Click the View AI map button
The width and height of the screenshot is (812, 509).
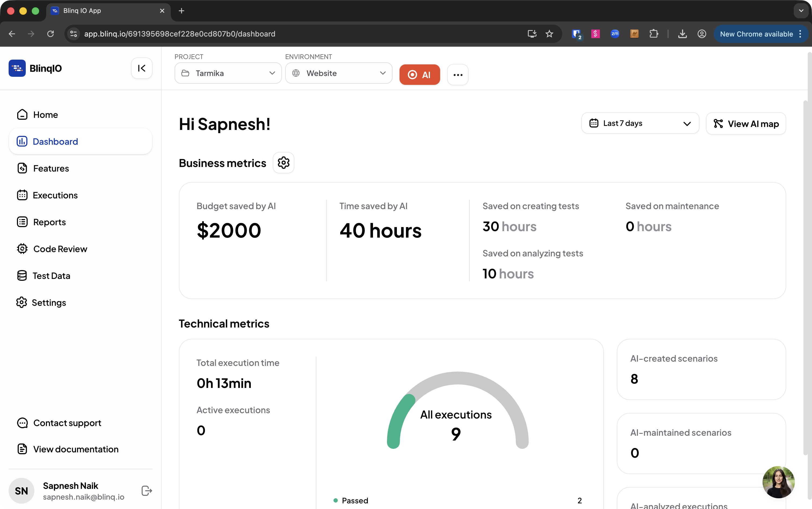(x=746, y=124)
